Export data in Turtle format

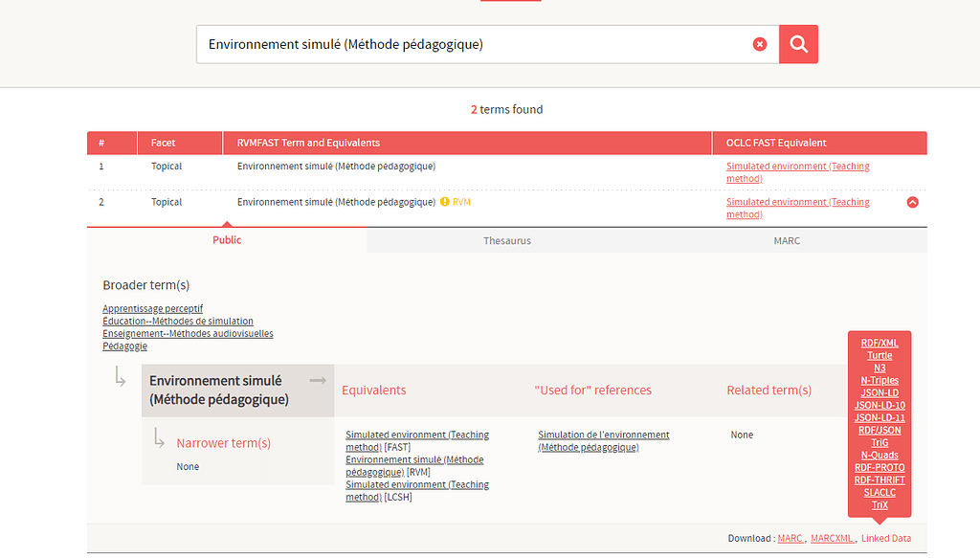(x=880, y=355)
